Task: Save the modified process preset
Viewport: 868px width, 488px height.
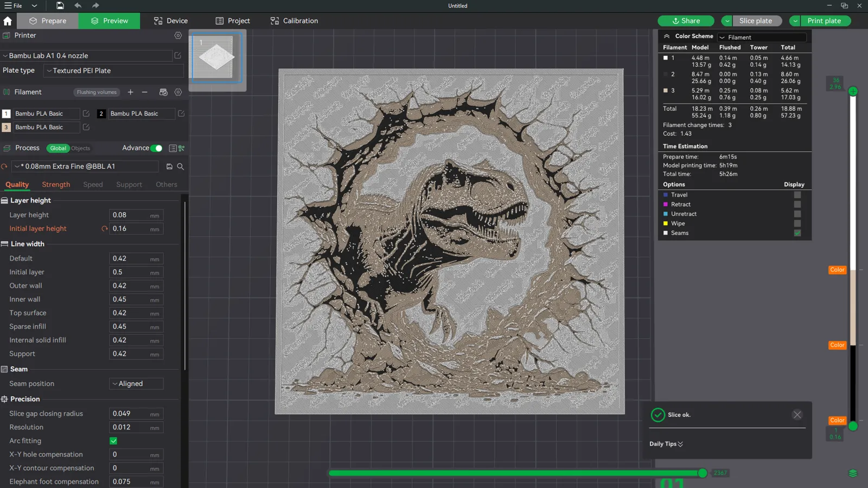Action: pos(169,167)
